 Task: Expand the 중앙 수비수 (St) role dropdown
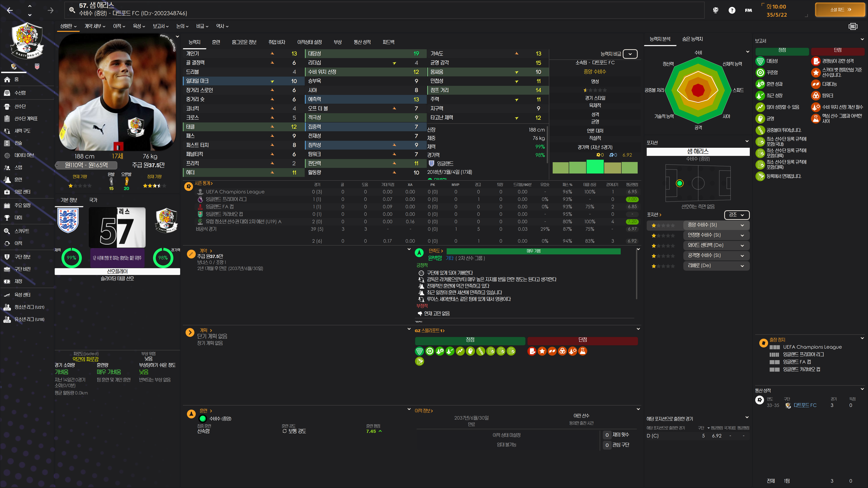[x=716, y=225]
